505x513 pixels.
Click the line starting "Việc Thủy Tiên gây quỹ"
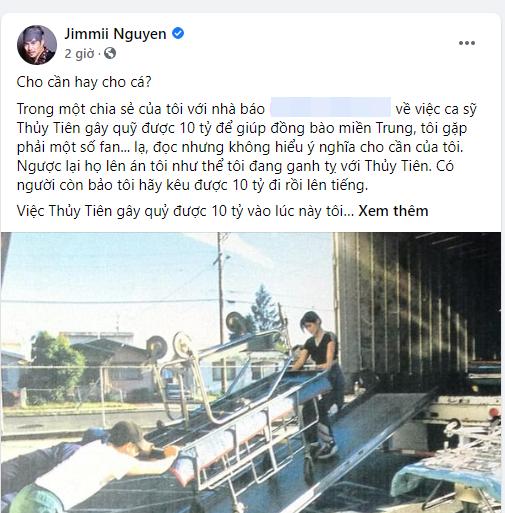[x=185, y=211]
